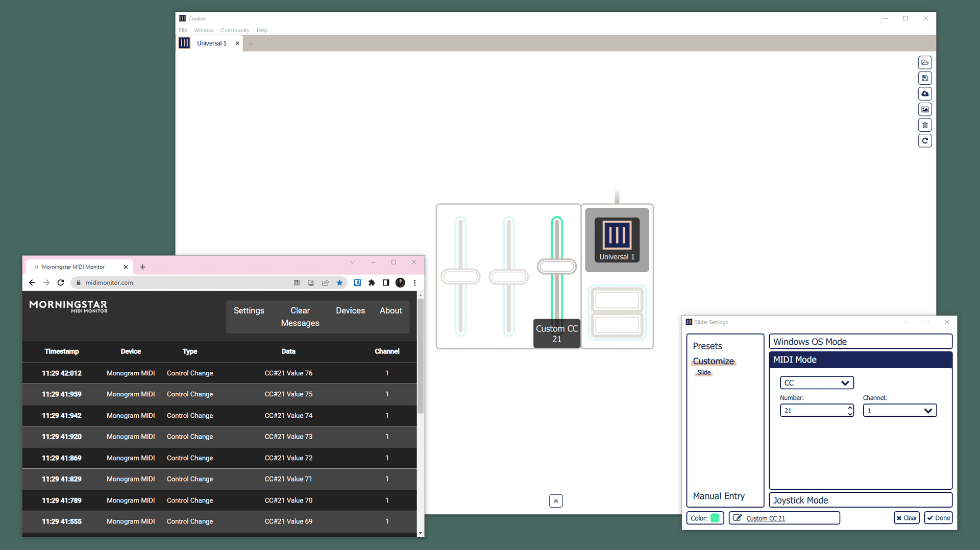Viewport: 980px width, 550px height.
Task: Click the Done button in Slider Settings
Action: (938, 518)
